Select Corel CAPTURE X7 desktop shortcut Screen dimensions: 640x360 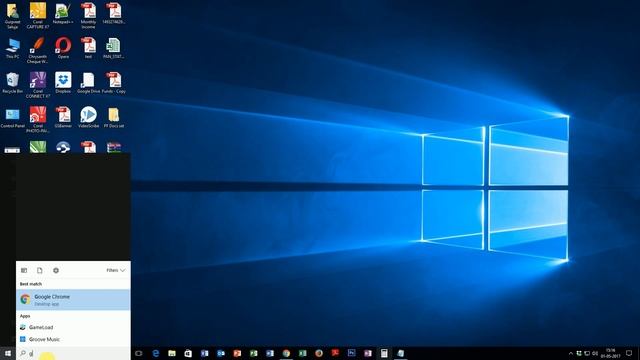click(38, 16)
